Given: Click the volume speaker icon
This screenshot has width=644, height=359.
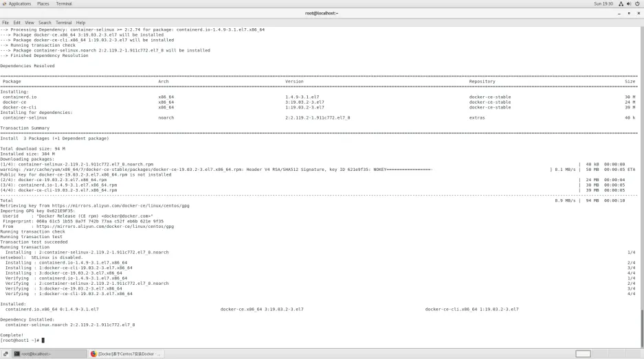Looking at the screenshot, I should [x=630, y=4].
